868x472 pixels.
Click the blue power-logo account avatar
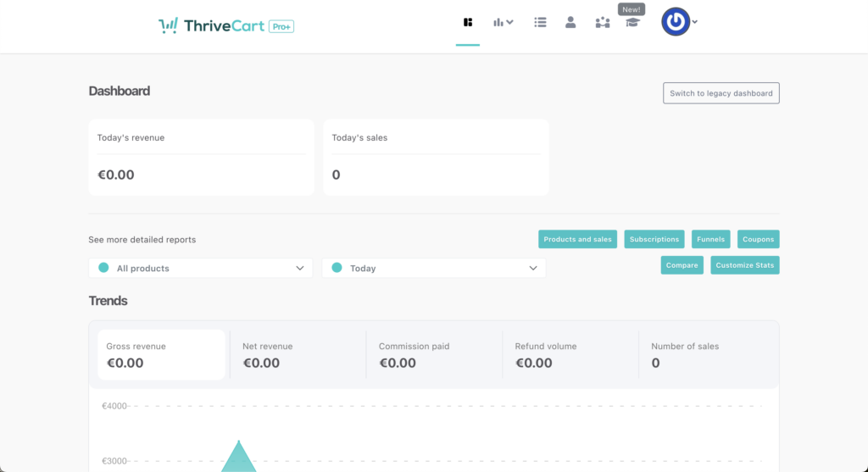[x=676, y=23]
